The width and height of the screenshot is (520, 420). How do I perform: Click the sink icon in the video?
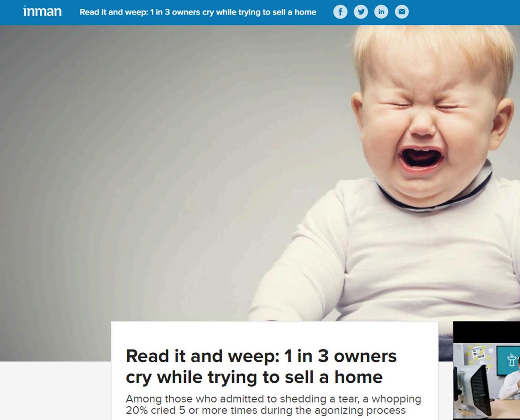point(511,360)
